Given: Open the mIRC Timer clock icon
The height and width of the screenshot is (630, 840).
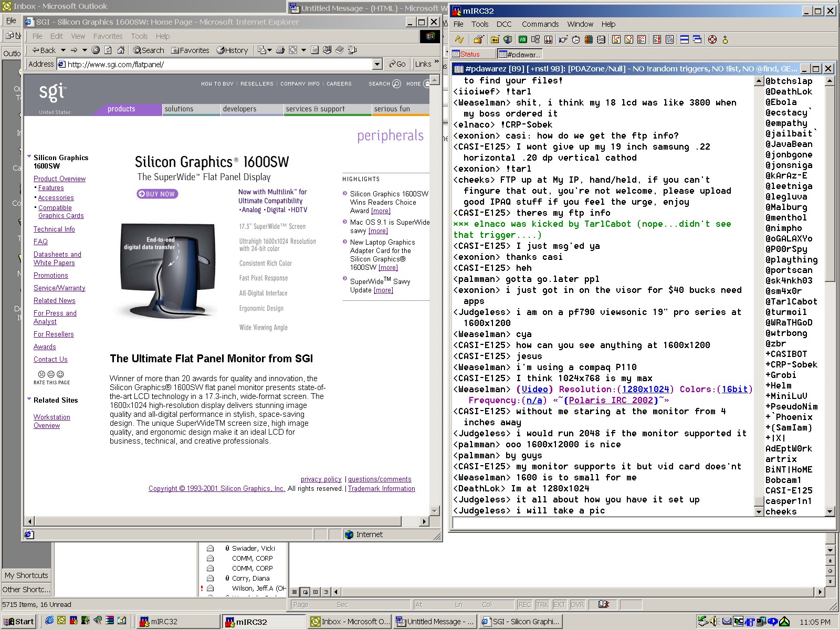Looking at the screenshot, I should pos(576,39).
